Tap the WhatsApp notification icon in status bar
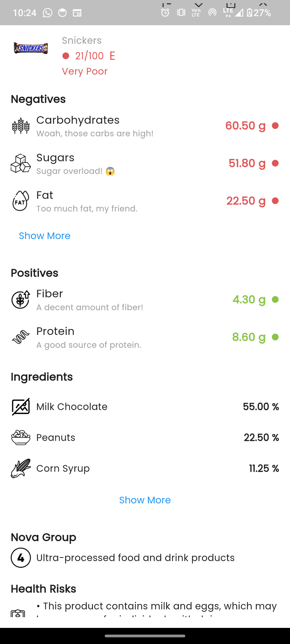 pyautogui.click(x=47, y=13)
